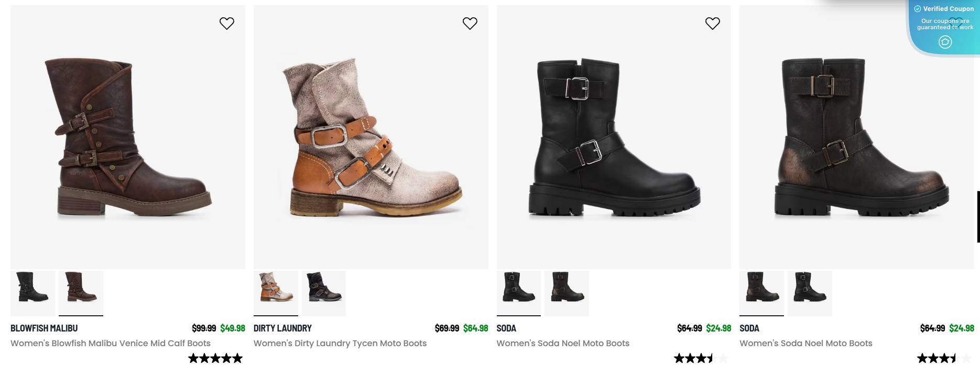The image size is (980, 376).
Task: Select the black variant thumbnail for Dirty Laundry Tycen
Action: [323, 293]
